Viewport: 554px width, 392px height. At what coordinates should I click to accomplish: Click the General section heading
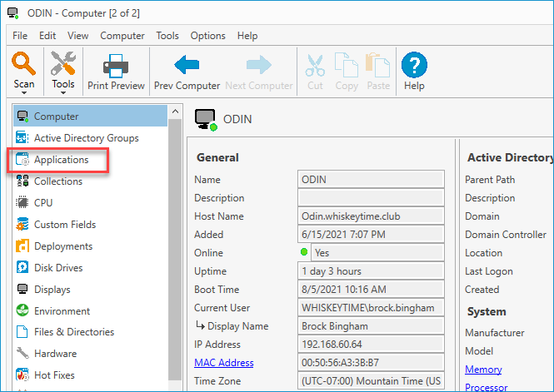point(217,157)
